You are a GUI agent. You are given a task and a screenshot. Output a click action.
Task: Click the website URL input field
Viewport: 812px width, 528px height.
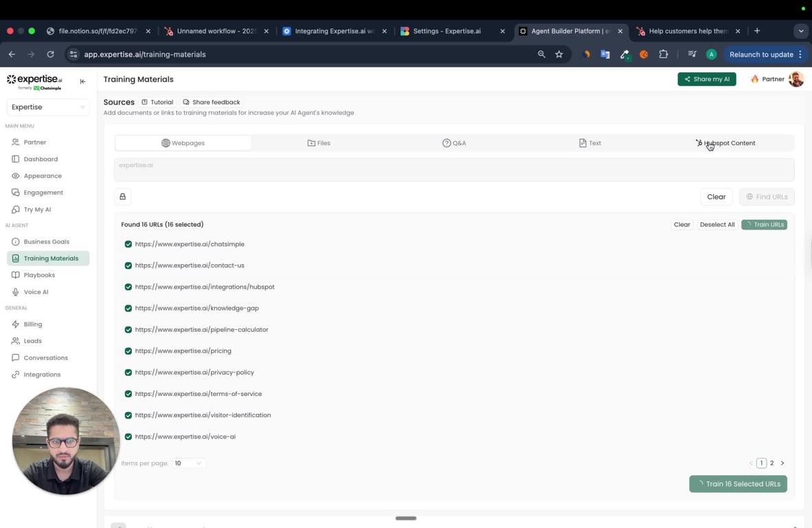click(x=453, y=170)
